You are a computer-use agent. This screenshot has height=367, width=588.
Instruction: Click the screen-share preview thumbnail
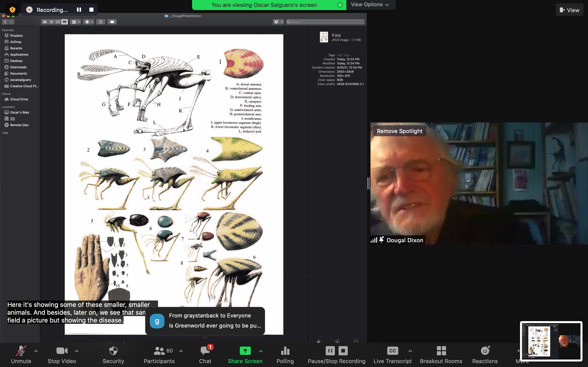pos(551,341)
